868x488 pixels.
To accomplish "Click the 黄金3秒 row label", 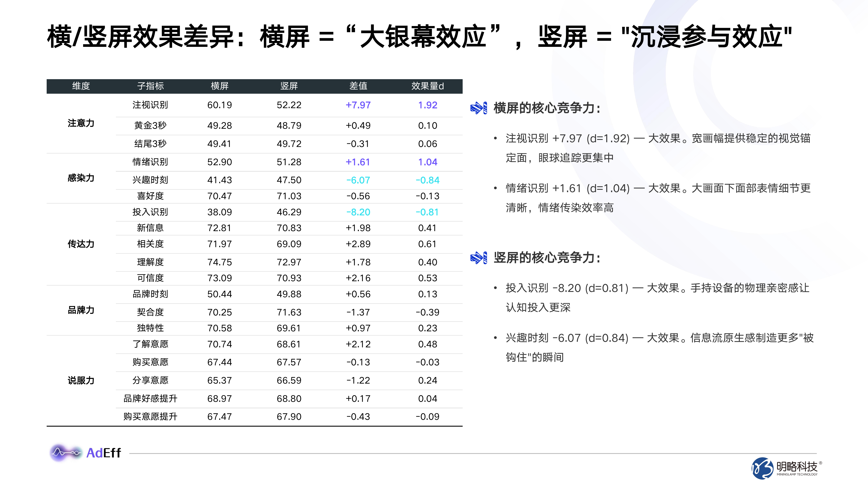I will pyautogui.click(x=150, y=126).
